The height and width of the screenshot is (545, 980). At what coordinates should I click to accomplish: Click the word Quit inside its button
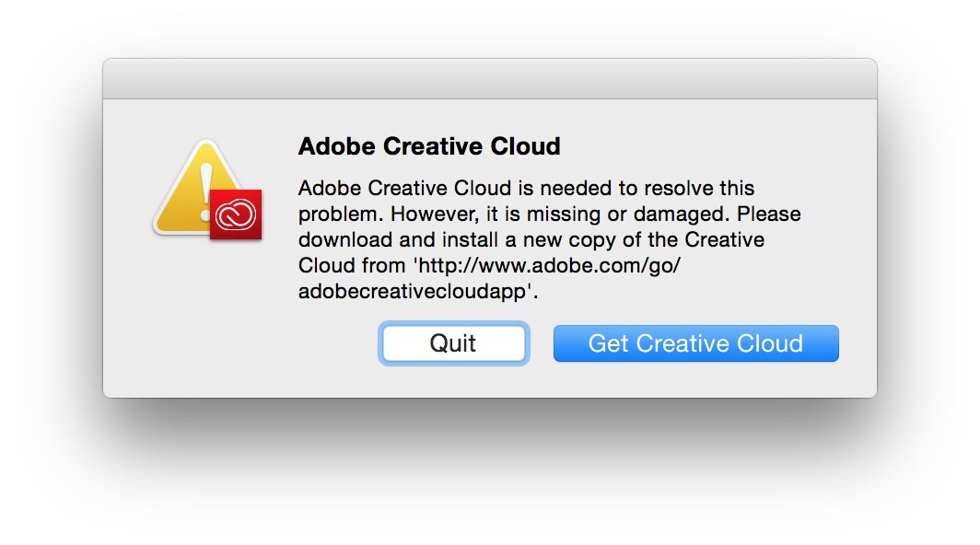tap(453, 342)
